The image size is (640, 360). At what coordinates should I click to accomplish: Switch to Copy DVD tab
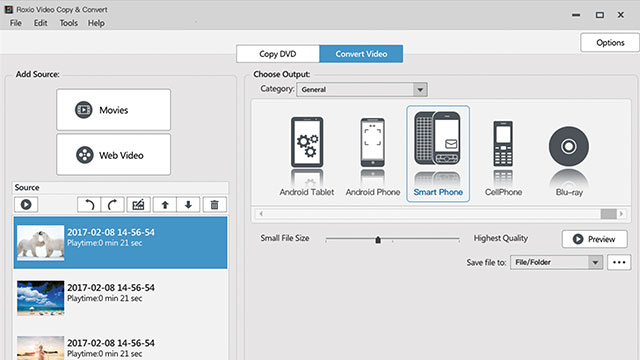tap(278, 54)
